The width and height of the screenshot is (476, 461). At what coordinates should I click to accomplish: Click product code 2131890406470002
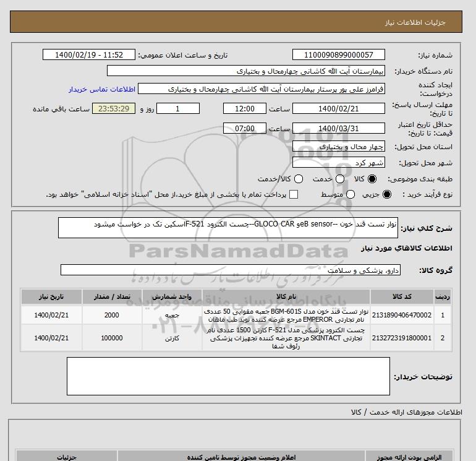tap(402, 315)
